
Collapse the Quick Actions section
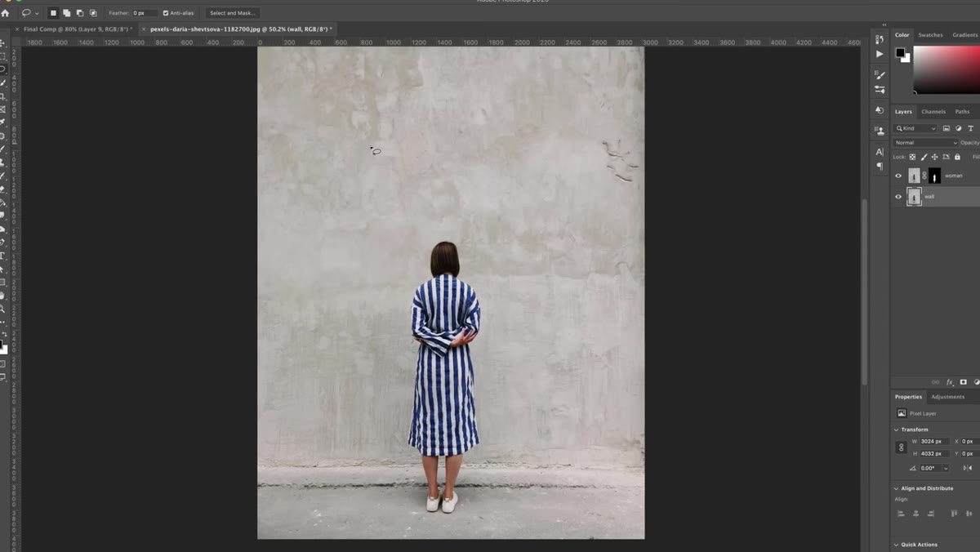click(x=897, y=545)
